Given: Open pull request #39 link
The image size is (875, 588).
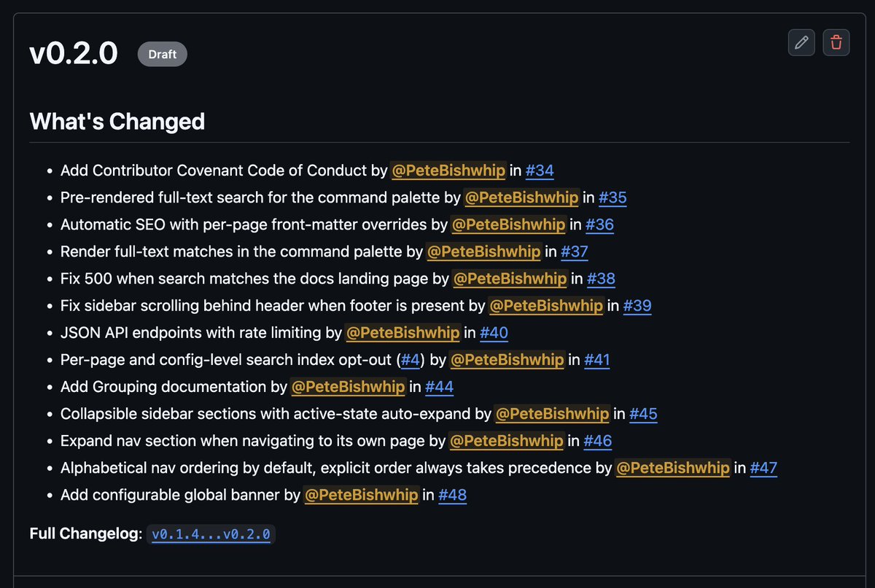Looking at the screenshot, I should click(637, 305).
